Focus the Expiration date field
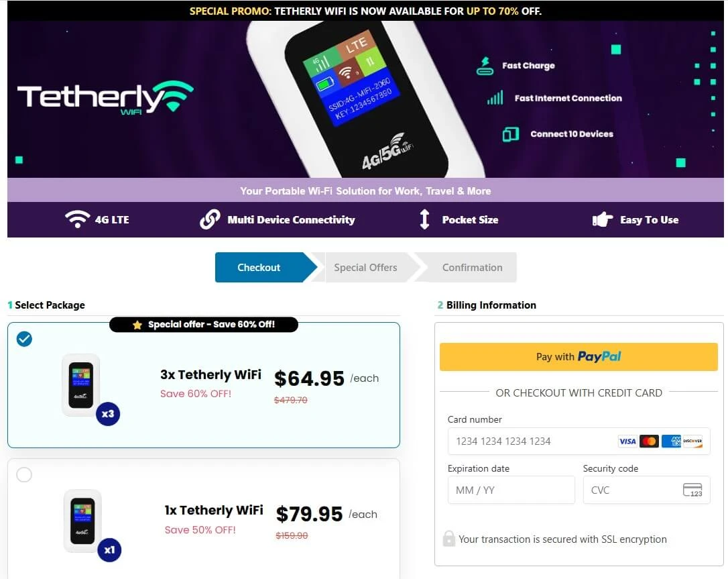The image size is (728, 579). click(511, 490)
